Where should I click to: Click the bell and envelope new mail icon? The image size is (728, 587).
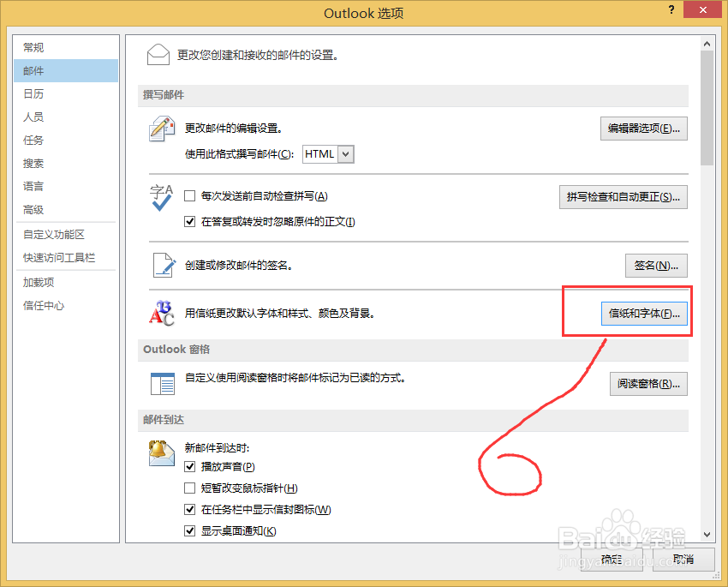pos(161,452)
